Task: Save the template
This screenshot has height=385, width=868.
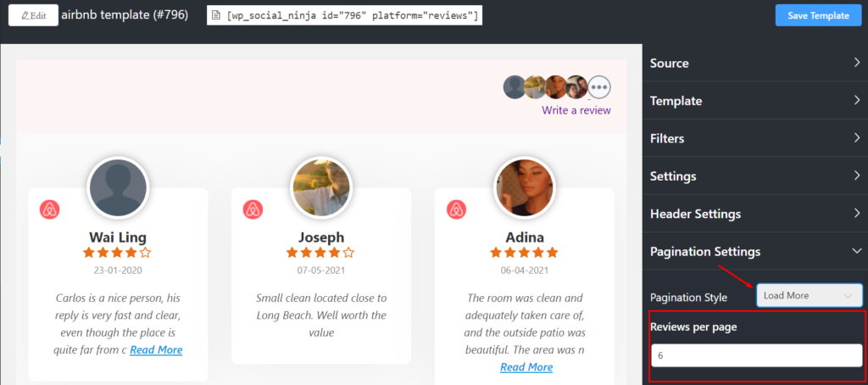Action: (x=818, y=15)
